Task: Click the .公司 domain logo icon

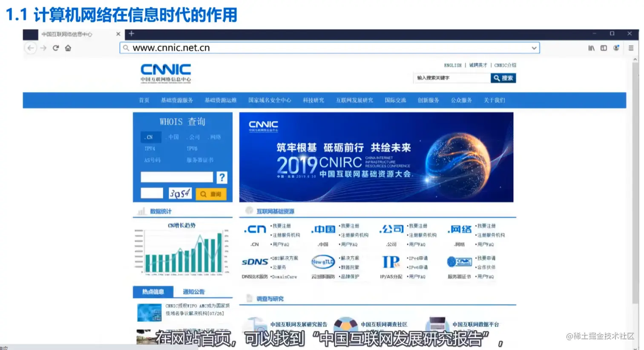Action: pyautogui.click(x=391, y=229)
